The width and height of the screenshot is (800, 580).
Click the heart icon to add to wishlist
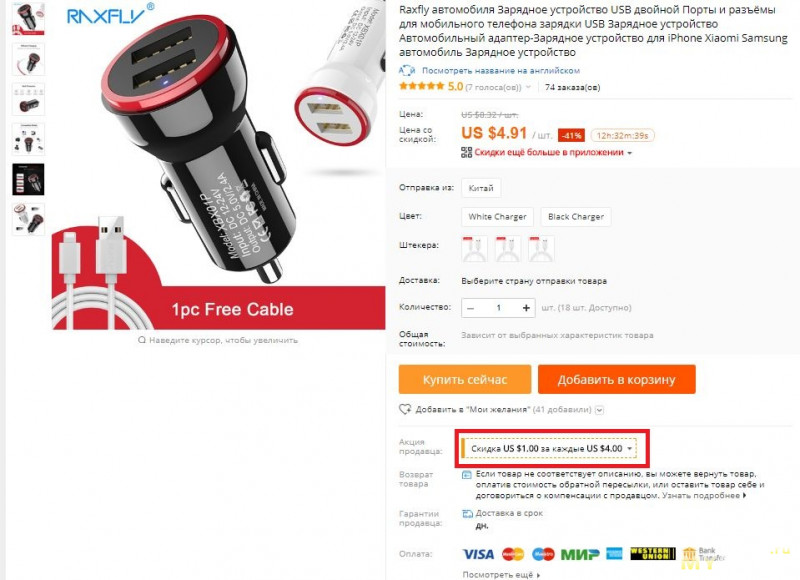coord(405,409)
